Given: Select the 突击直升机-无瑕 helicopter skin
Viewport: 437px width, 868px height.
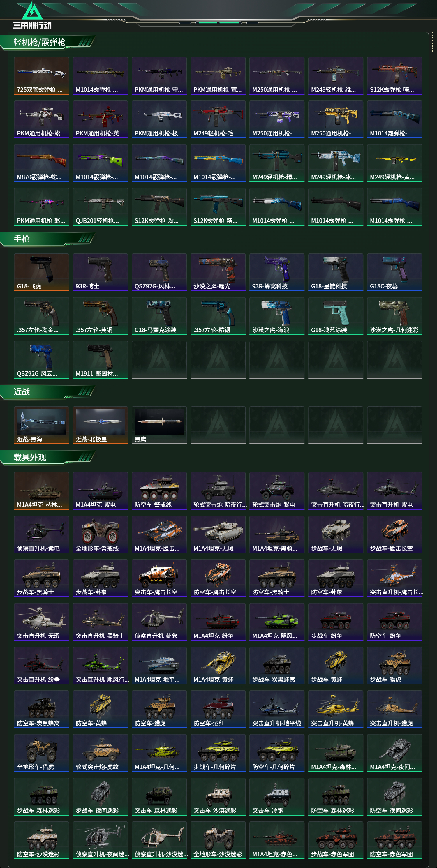Looking at the screenshot, I should coord(41,622).
